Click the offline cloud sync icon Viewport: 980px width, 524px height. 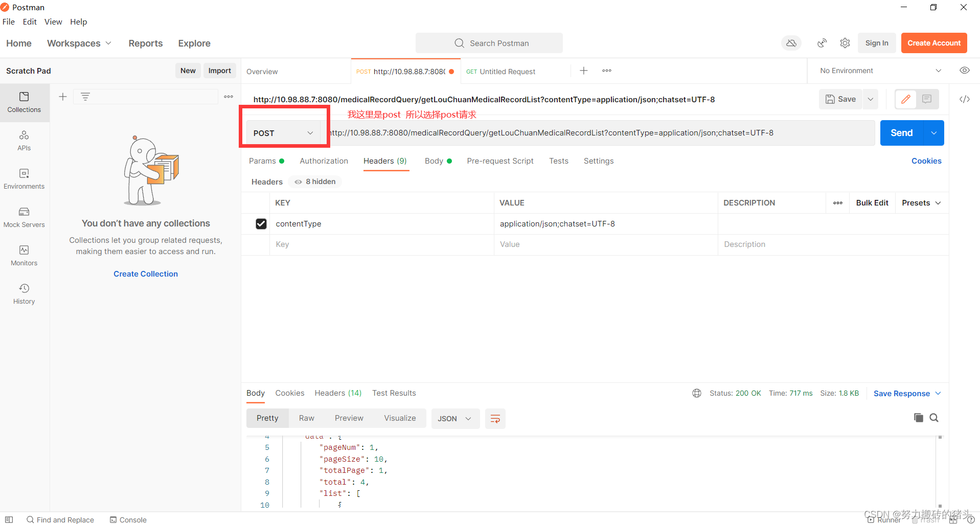791,43
